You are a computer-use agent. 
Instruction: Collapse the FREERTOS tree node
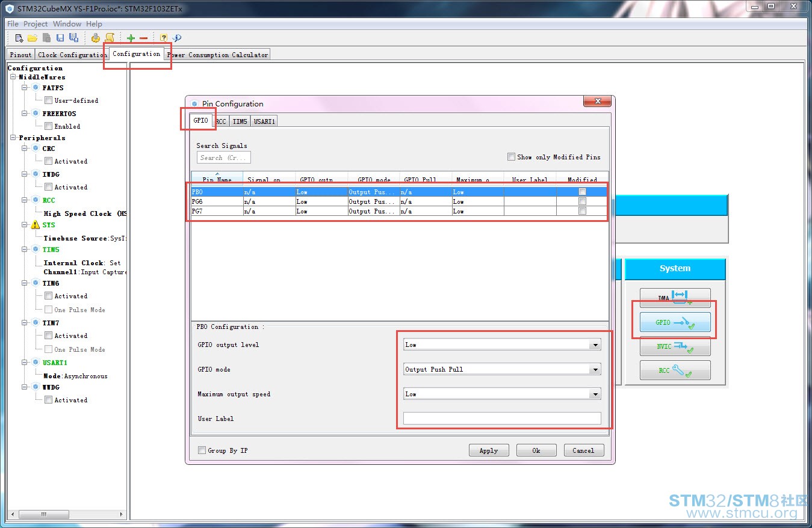pos(25,114)
